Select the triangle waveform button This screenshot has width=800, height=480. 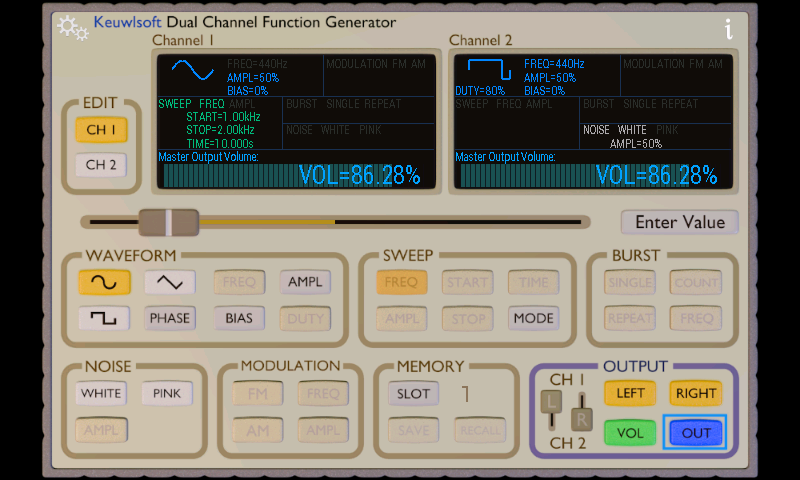point(169,282)
